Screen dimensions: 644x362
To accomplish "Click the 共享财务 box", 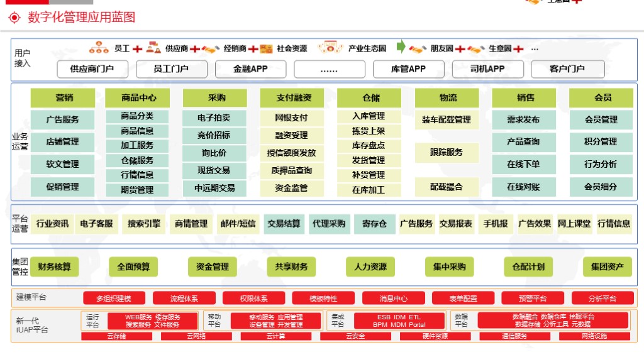I will point(291,266).
